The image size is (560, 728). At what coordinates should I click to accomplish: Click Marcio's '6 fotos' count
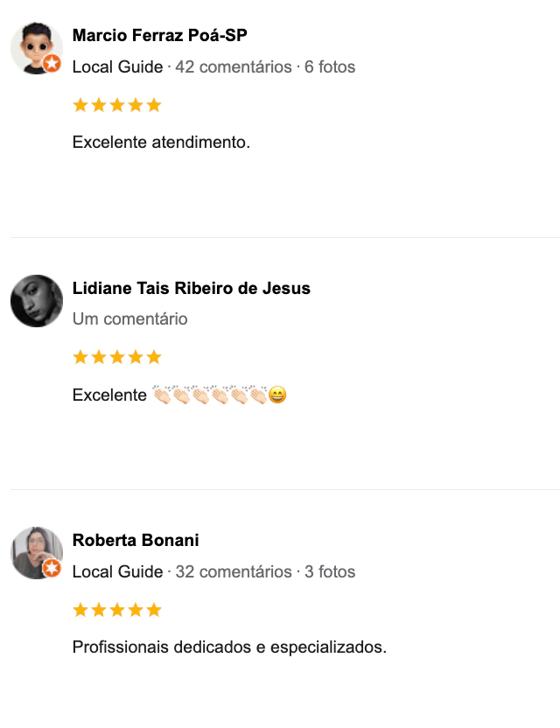click(x=330, y=67)
